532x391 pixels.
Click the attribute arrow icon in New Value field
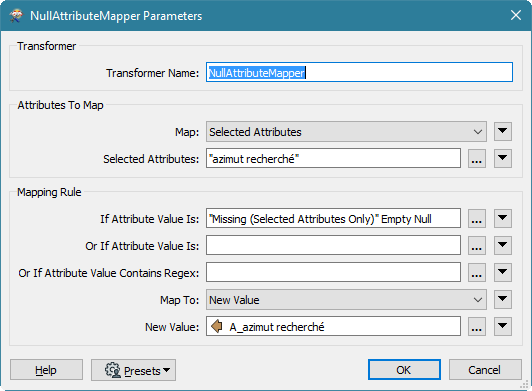[x=216, y=327]
